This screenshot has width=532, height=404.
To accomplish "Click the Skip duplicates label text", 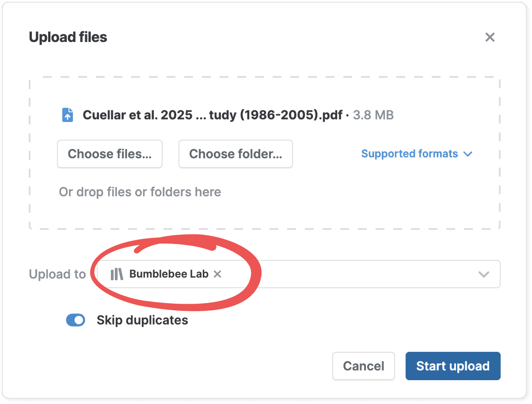I will 142,320.
